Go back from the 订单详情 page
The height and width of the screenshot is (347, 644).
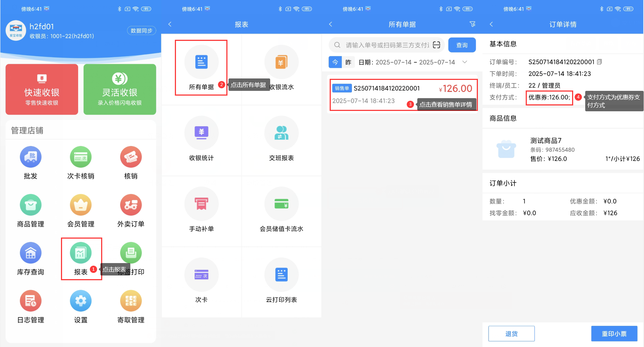click(491, 24)
